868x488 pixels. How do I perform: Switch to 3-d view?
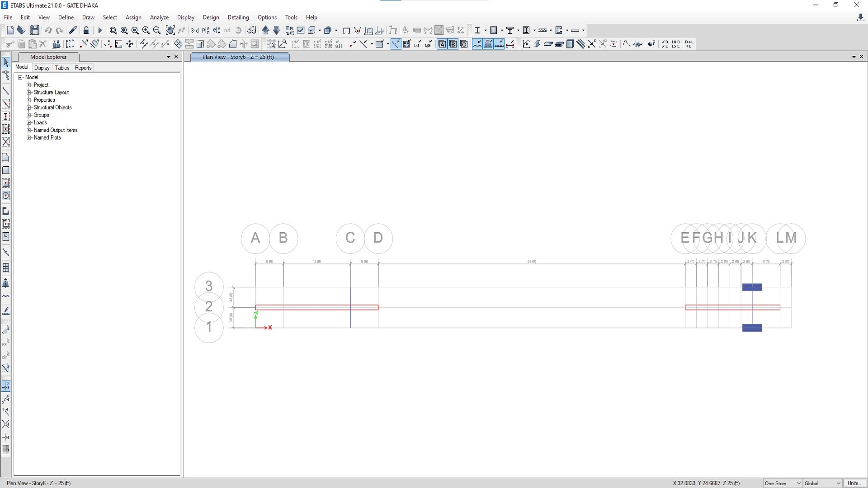point(194,30)
